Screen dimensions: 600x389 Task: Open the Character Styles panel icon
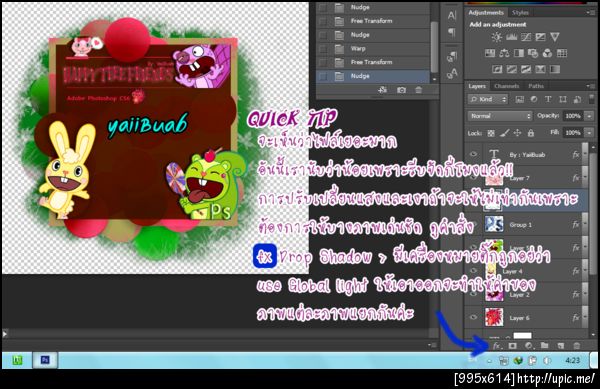coord(452,73)
